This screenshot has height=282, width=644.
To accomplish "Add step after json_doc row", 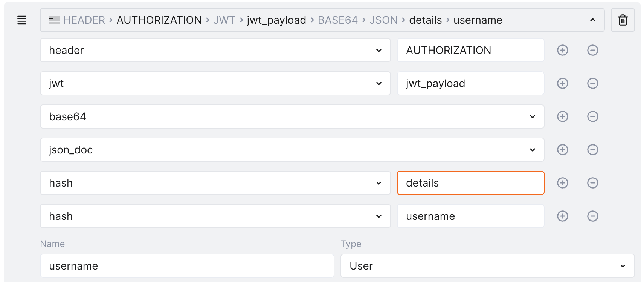I will coord(562,150).
